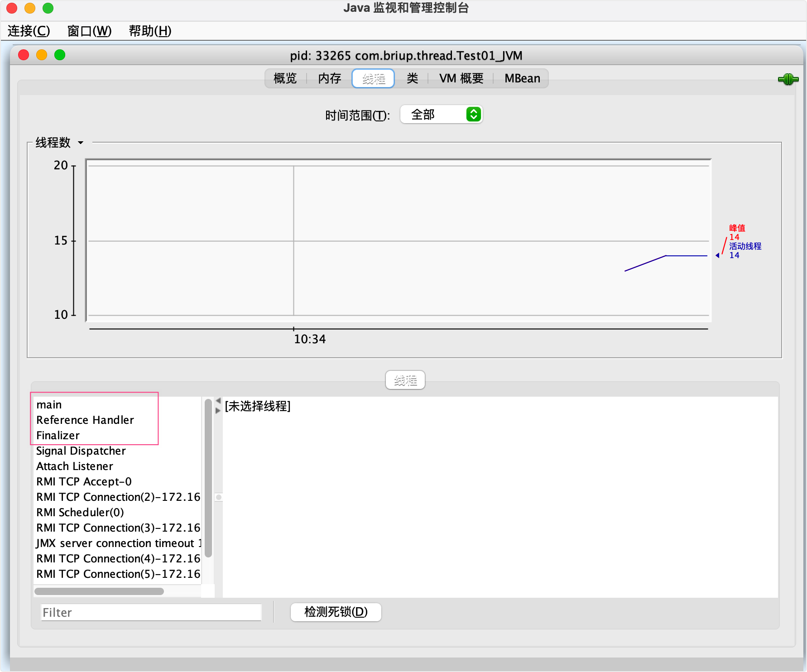Image resolution: width=807 pixels, height=672 pixels.
Task: Click the 10:34 time axis label
Action: [310, 339]
